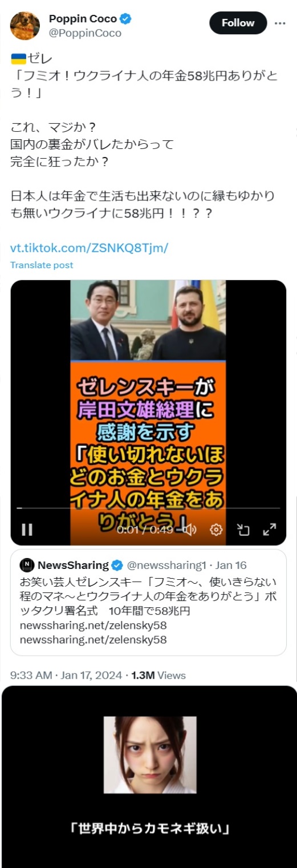Open video settings gear icon
Screen dimensions: 297x868
coord(216,530)
